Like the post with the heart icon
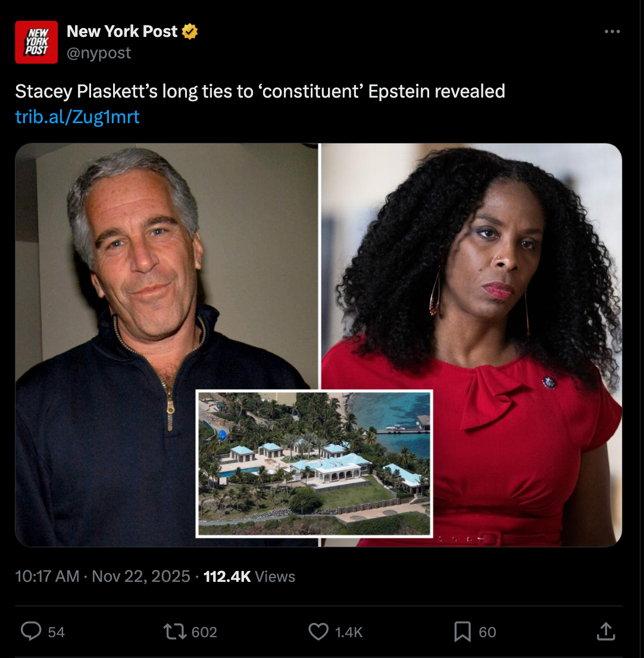This screenshot has width=644, height=658. pos(318,631)
